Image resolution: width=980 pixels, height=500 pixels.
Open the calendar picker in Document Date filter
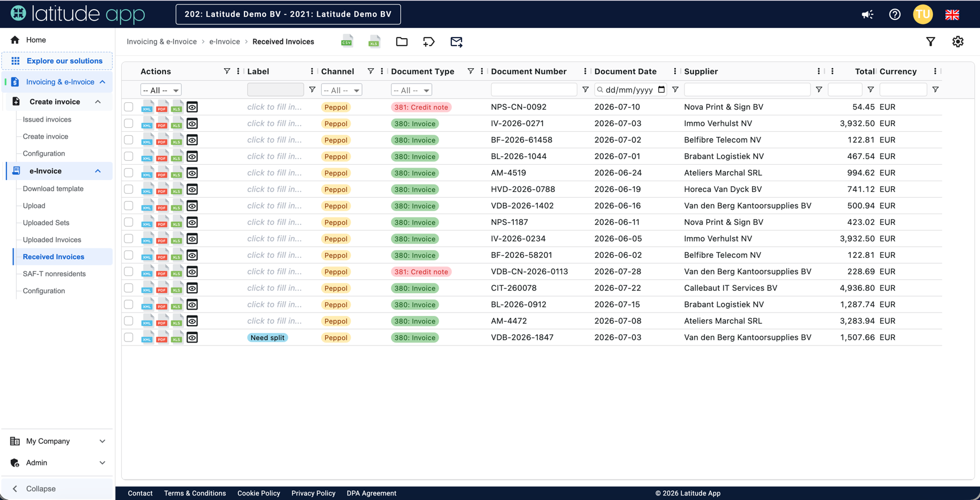coord(661,89)
